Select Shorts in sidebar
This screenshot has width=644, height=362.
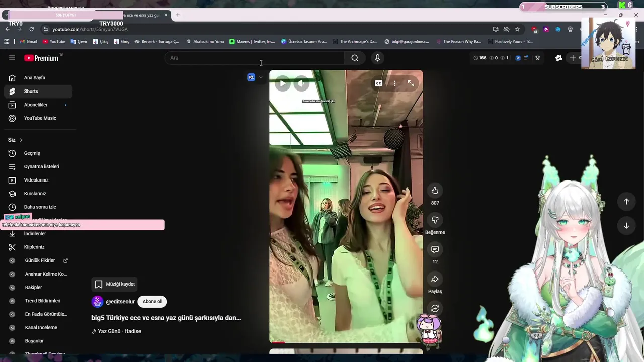coord(38,92)
